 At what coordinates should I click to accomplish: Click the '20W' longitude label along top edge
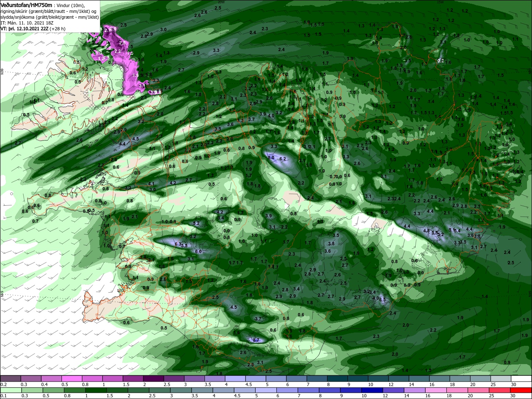[x=221, y=2]
